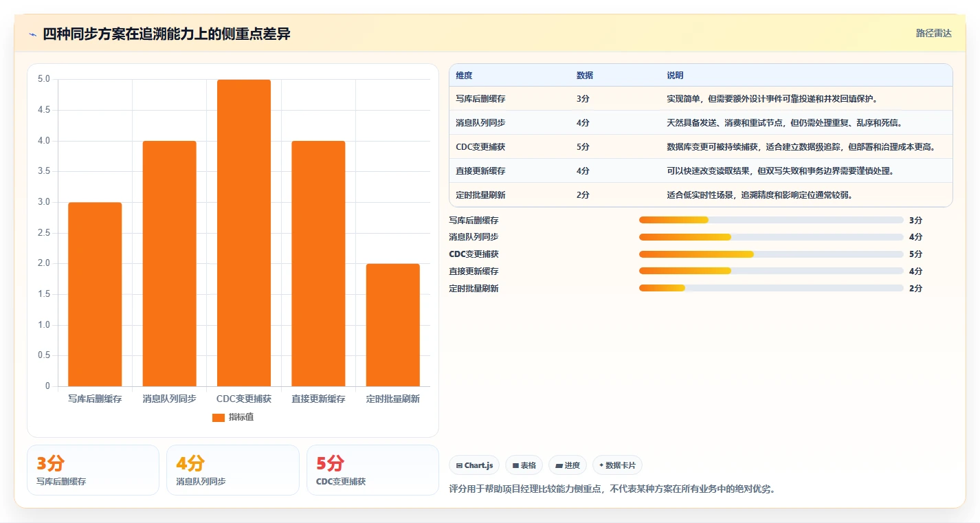Image resolution: width=980 pixels, height=523 pixels.
Task: Open the 5分 CDC变更捕获 data card
Action: pyautogui.click(x=372, y=469)
